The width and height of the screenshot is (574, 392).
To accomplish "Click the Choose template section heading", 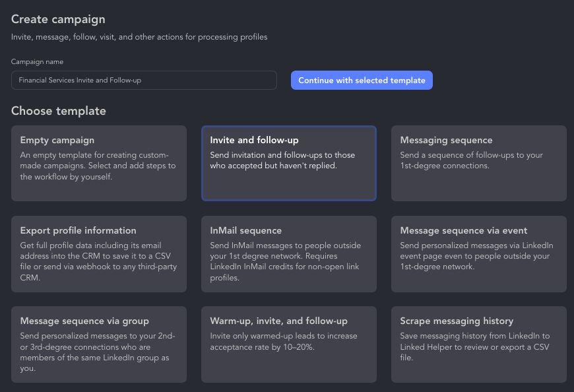I will [x=59, y=111].
